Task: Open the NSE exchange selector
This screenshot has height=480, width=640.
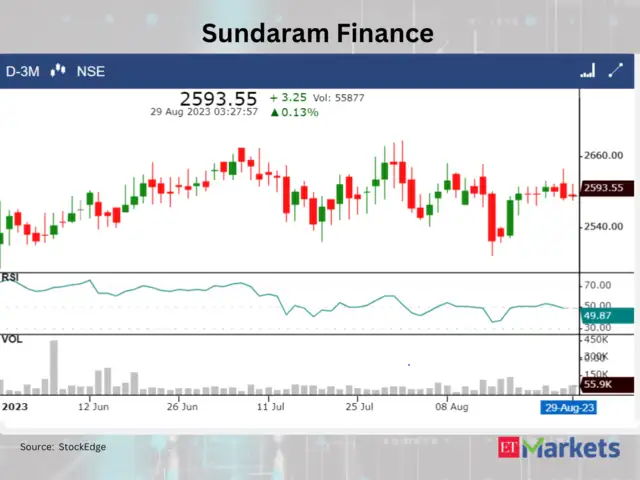Action: coord(89,71)
